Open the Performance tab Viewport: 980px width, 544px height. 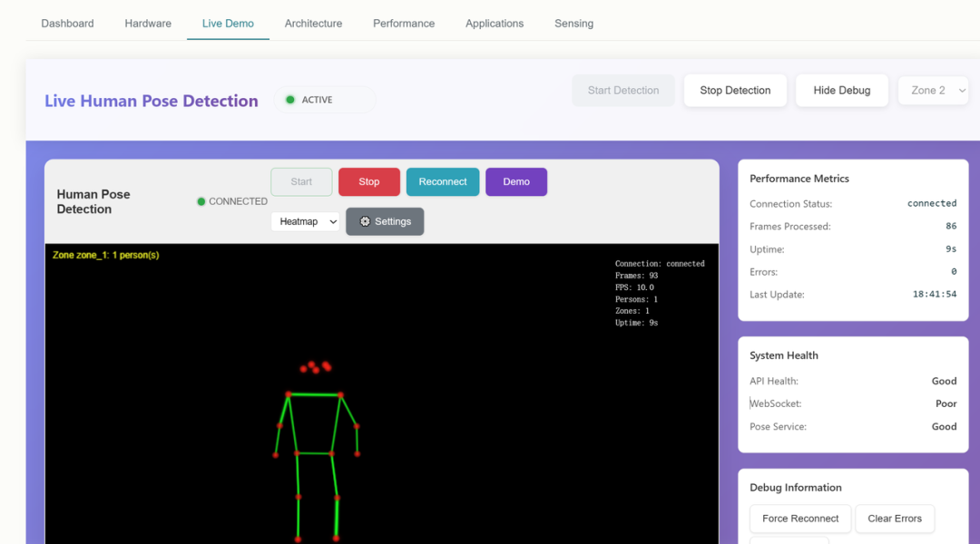[x=404, y=24]
